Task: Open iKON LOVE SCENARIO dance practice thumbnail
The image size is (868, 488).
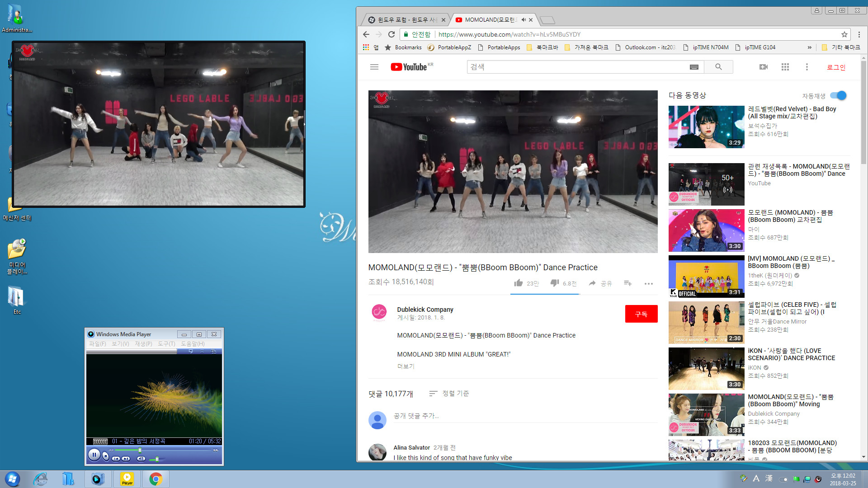Action: coord(706,369)
